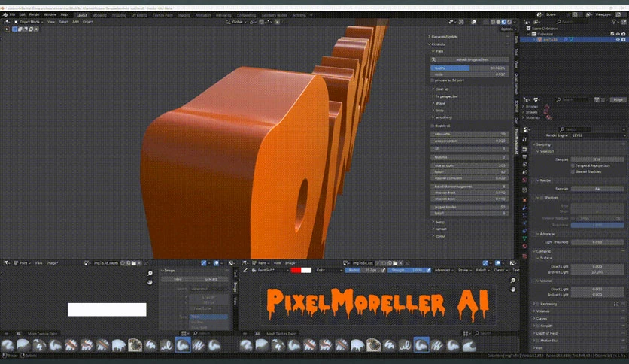Click the refresh image button in main
Viewport: 629px width, 364px height.
tap(469, 59)
